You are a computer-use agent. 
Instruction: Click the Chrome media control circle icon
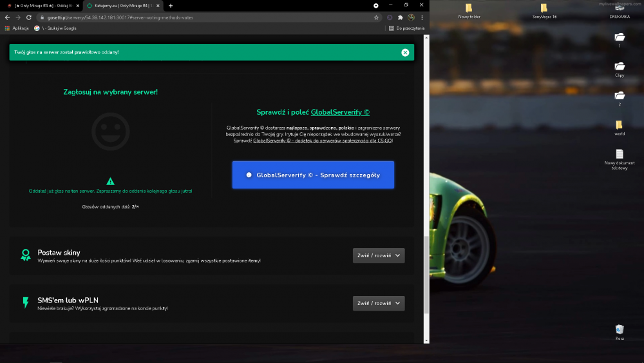click(376, 6)
